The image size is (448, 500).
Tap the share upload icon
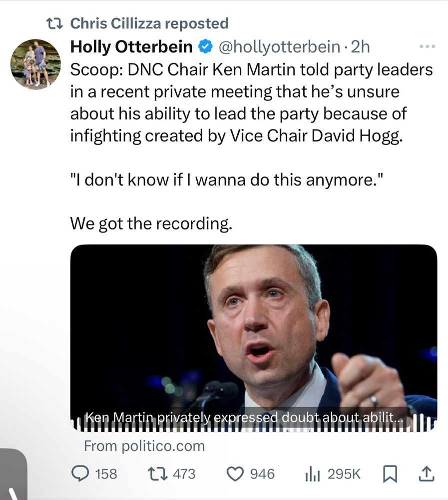(426, 474)
